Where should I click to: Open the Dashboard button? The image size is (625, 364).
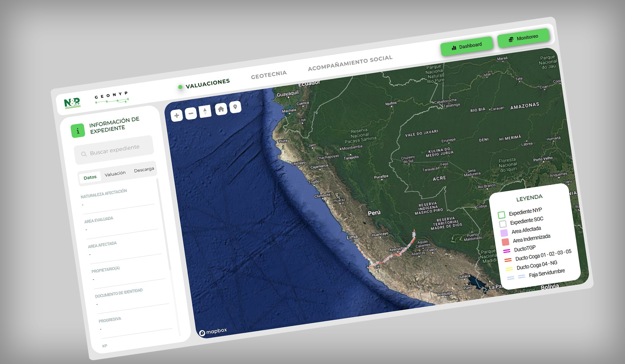(x=467, y=46)
